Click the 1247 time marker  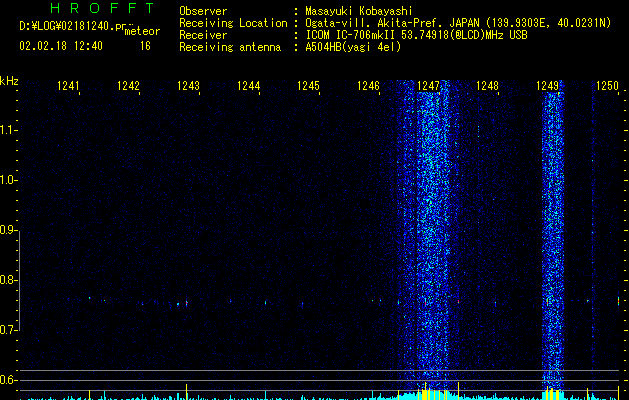[428, 85]
